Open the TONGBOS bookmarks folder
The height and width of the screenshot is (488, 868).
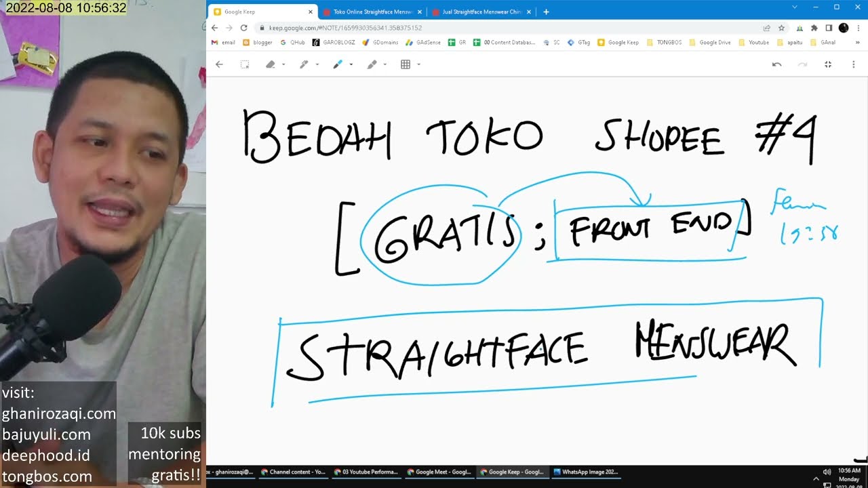tap(665, 42)
